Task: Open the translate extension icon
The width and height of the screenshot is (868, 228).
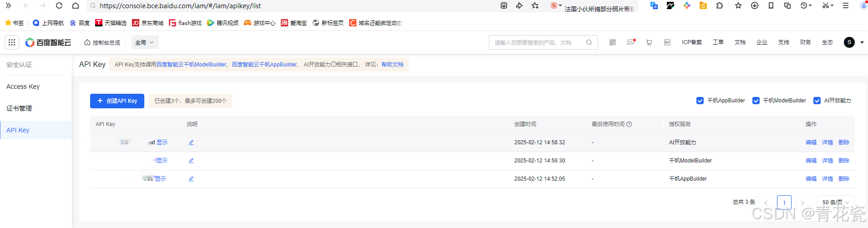Action: point(654,5)
